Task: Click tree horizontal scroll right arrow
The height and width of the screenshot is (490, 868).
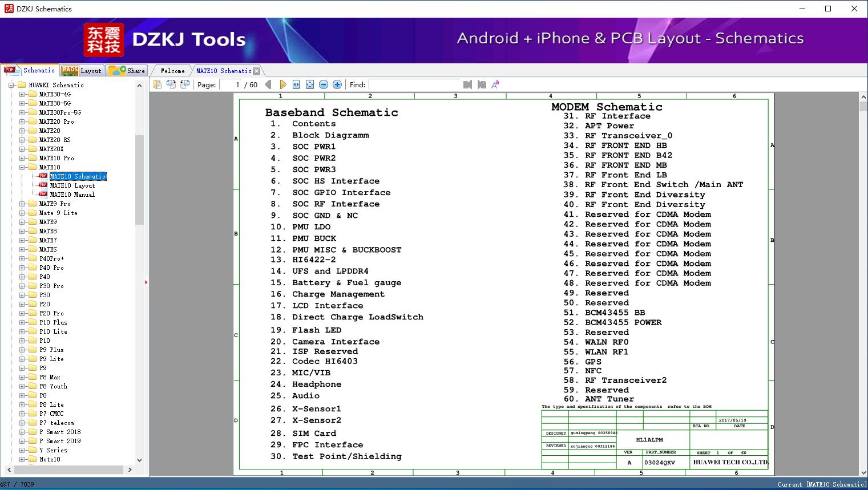Action: point(130,469)
